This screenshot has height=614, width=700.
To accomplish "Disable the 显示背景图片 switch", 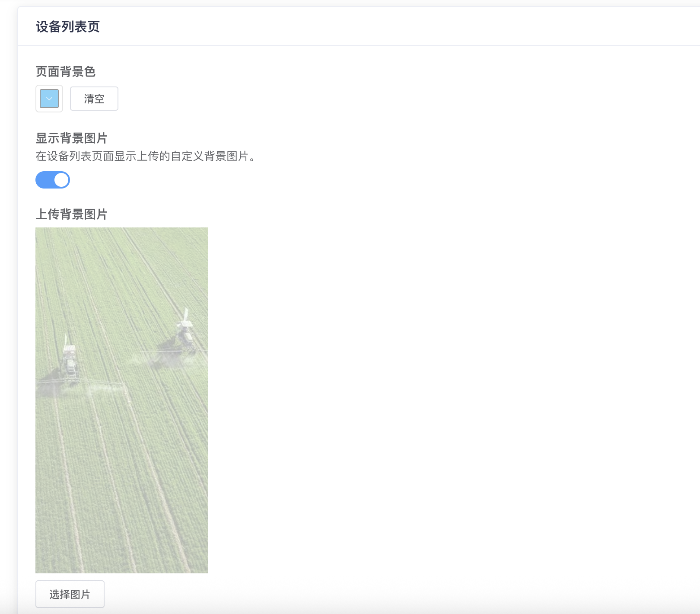I will coord(53,180).
